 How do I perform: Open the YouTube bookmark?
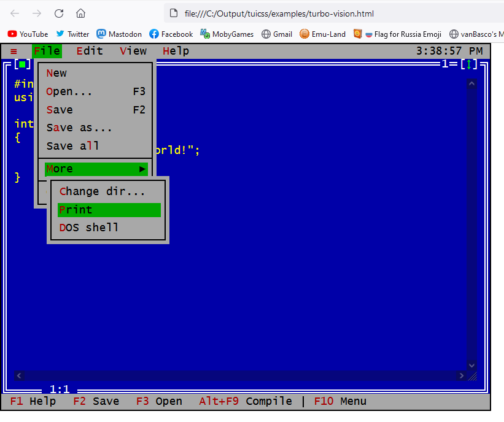point(28,34)
